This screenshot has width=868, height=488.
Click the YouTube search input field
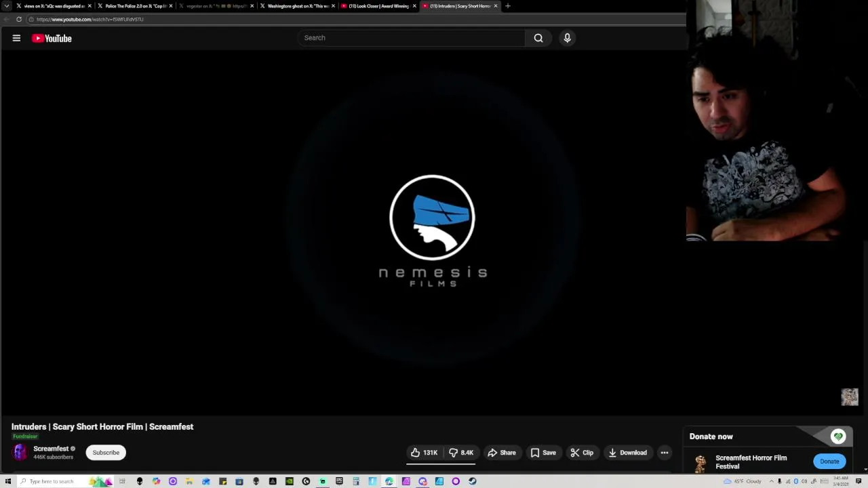pos(411,38)
